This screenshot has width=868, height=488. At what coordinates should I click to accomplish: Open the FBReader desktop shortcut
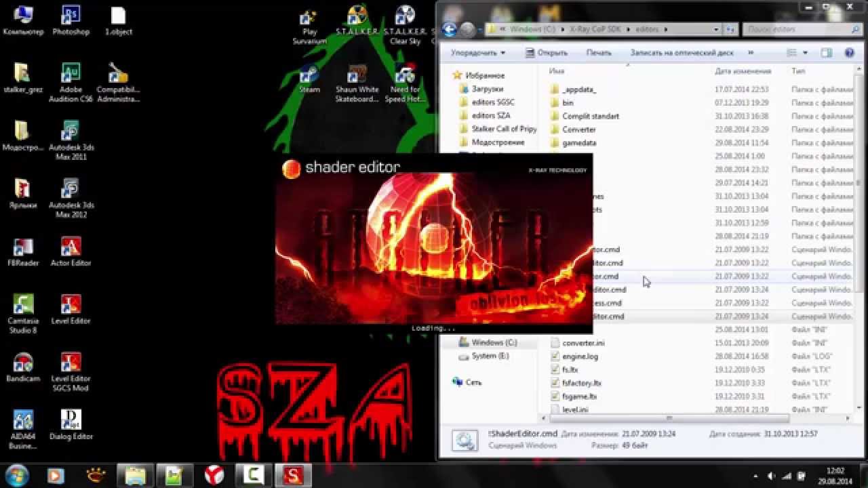(23, 251)
